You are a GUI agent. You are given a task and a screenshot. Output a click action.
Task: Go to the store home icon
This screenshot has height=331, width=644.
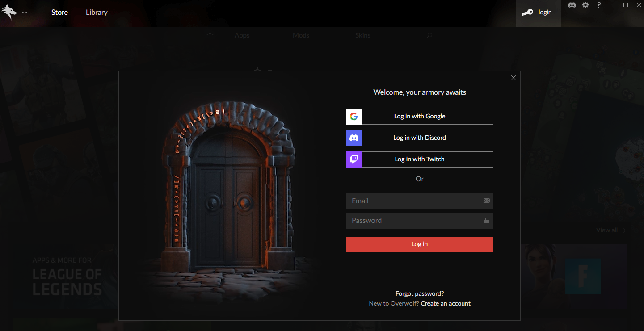[210, 36]
